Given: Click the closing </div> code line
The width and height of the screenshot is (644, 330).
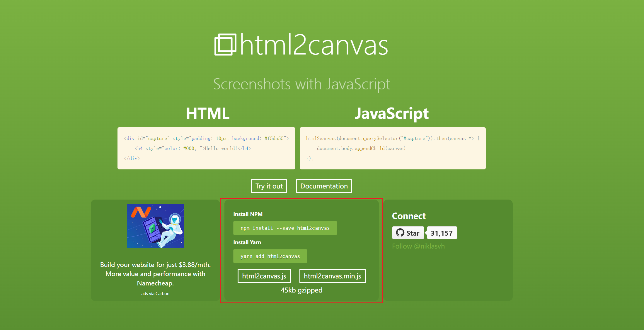Looking at the screenshot, I should (x=132, y=158).
